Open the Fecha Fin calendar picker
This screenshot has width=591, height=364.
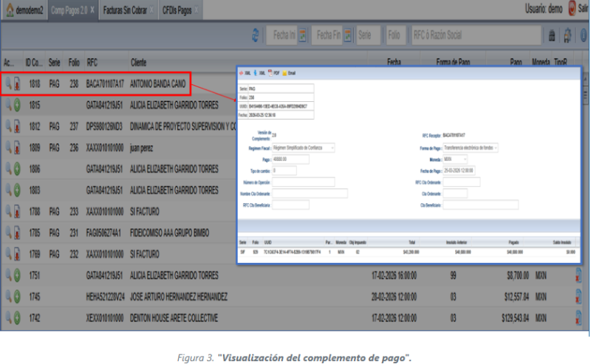(347, 35)
